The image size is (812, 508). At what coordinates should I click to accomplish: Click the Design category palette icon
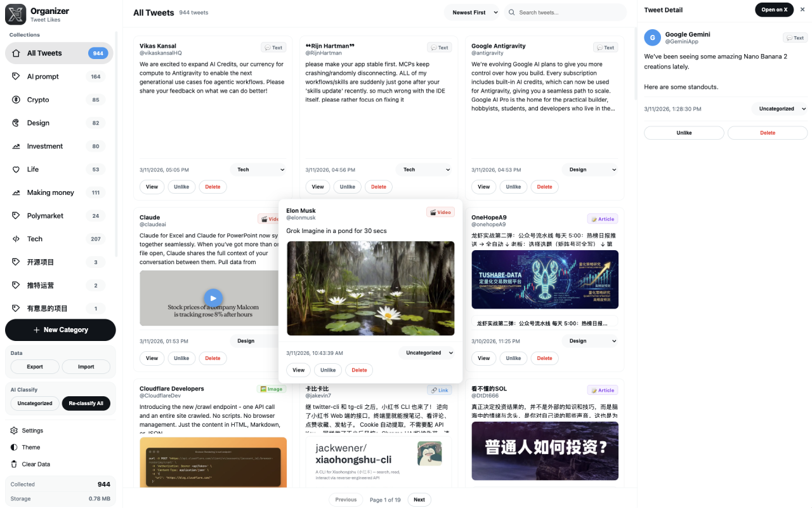(16, 123)
